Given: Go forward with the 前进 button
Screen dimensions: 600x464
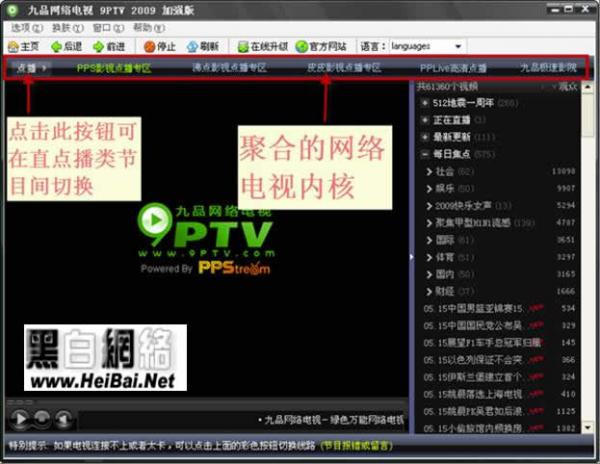Looking at the screenshot, I should tap(109, 47).
